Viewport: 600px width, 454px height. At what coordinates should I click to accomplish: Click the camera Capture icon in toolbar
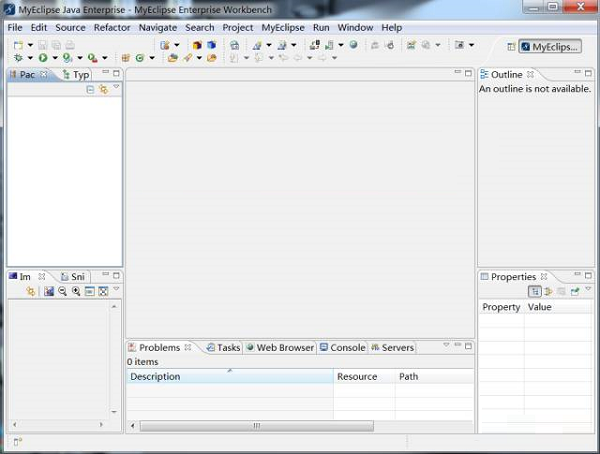[x=459, y=45]
